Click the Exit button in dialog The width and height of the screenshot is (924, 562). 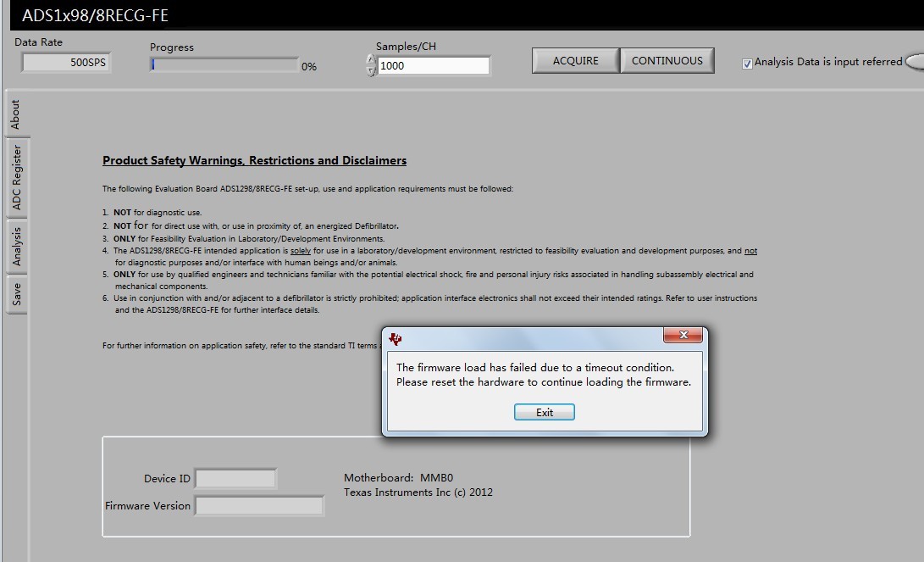point(544,412)
